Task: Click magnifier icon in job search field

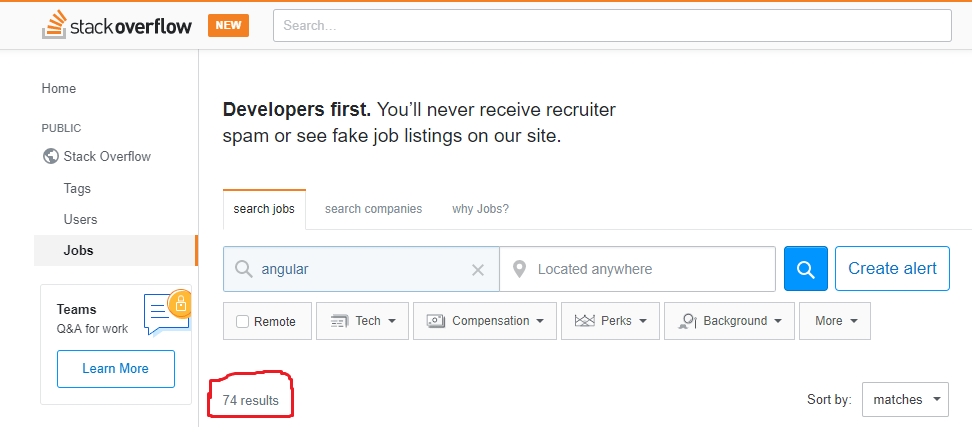Action: click(244, 269)
